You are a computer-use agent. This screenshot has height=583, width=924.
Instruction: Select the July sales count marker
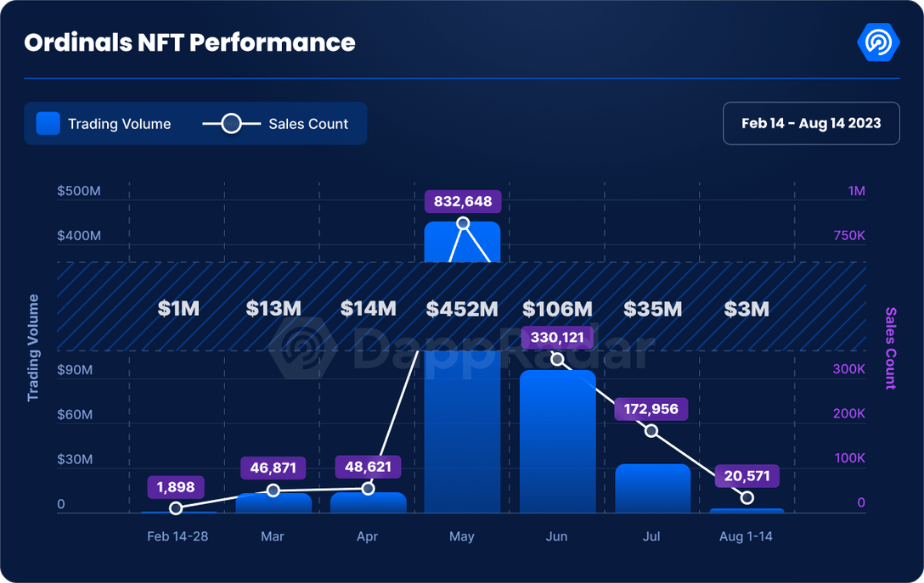click(651, 431)
